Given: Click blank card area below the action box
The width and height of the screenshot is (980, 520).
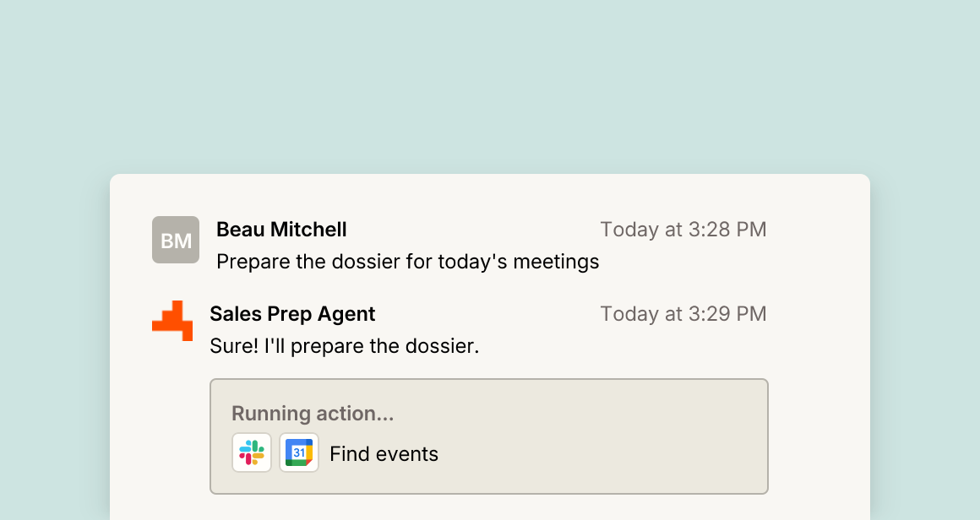Looking at the screenshot, I should (x=489, y=506).
